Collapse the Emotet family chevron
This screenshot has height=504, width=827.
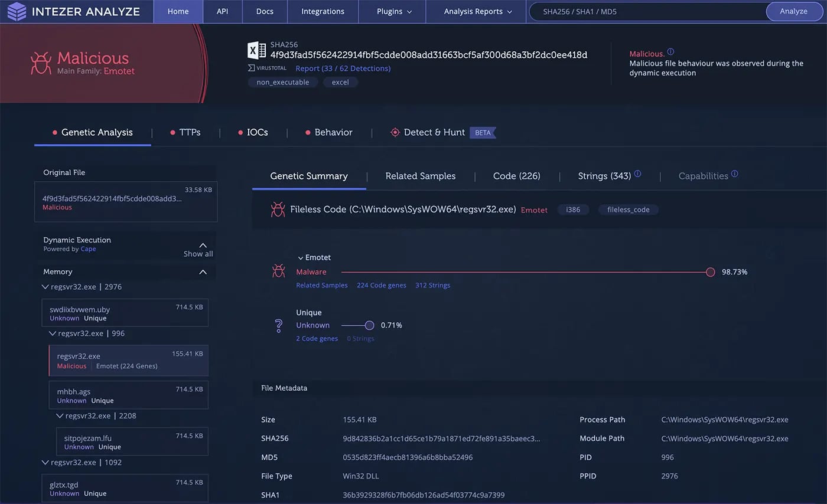point(300,258)
